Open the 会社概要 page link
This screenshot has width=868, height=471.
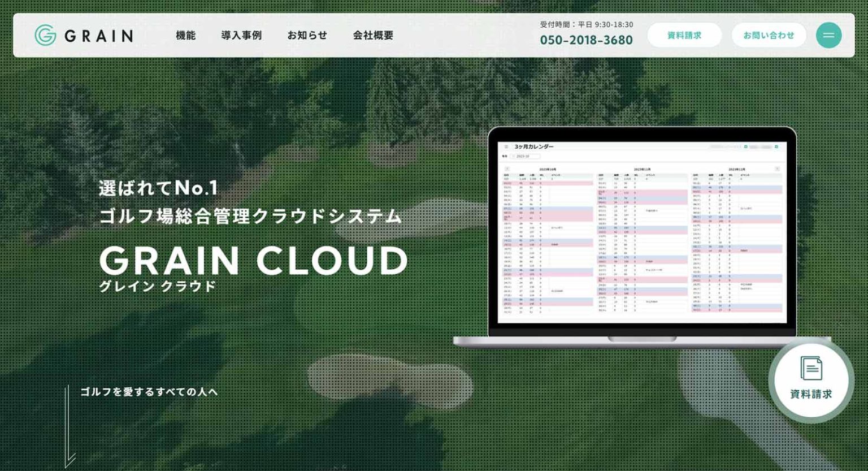tap(372, 35)
